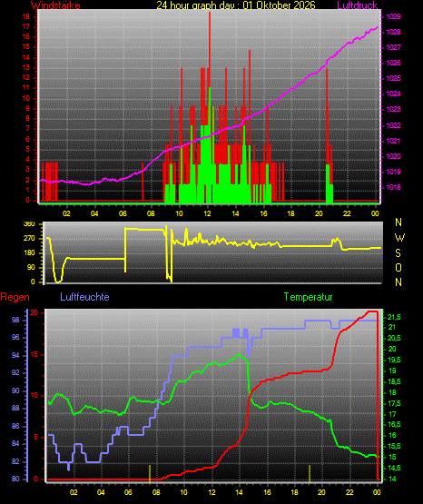Click hour 06 label under bottom chart
423x504 pixels.
point(129,492)
